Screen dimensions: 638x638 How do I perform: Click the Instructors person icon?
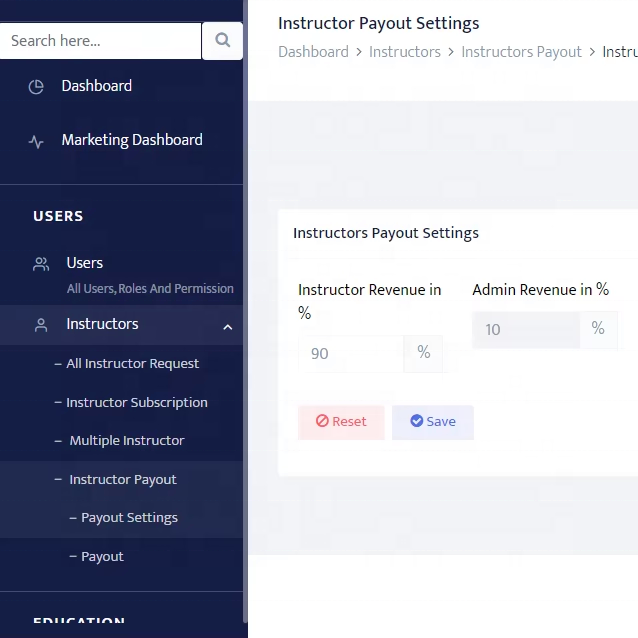tap(41, 325)
